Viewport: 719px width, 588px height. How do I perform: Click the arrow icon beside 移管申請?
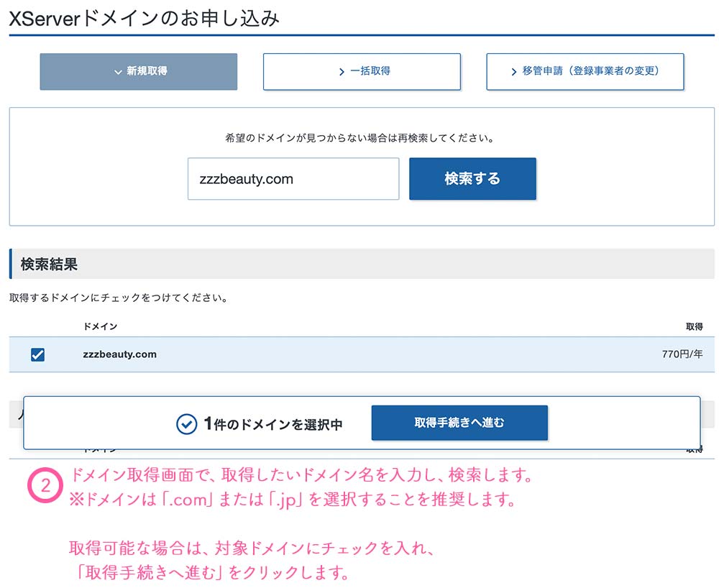pyautogui.click(x=514, y=72)
